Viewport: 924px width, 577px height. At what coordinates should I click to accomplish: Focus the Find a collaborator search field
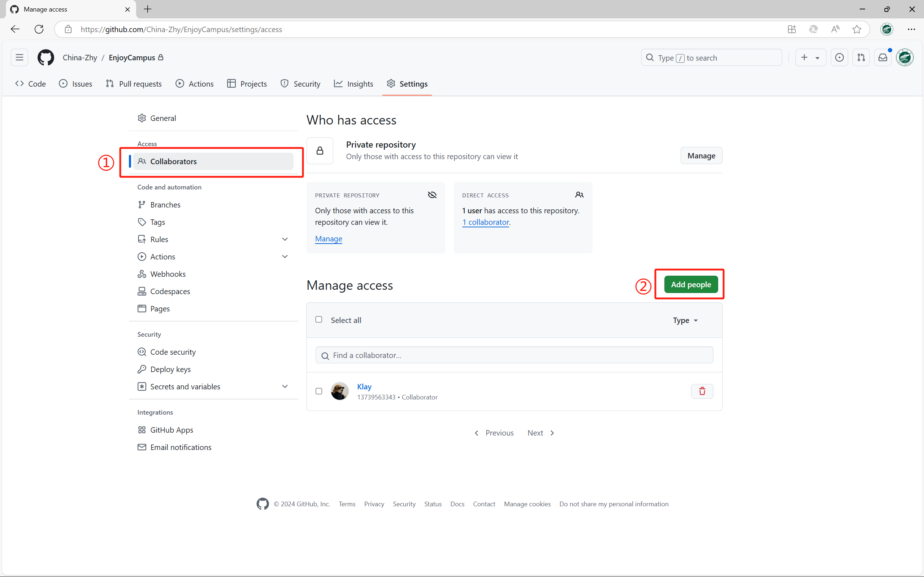click(514, 355)
